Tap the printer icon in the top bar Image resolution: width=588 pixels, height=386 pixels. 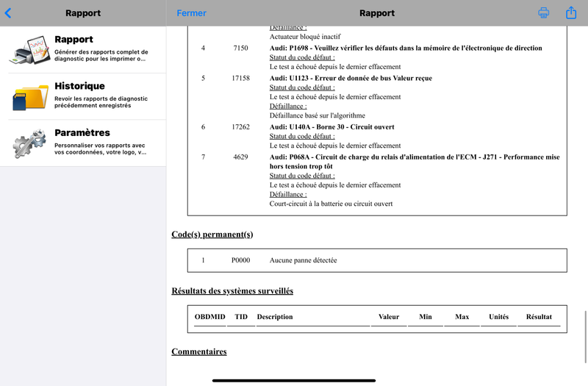[x=544, y=12]
